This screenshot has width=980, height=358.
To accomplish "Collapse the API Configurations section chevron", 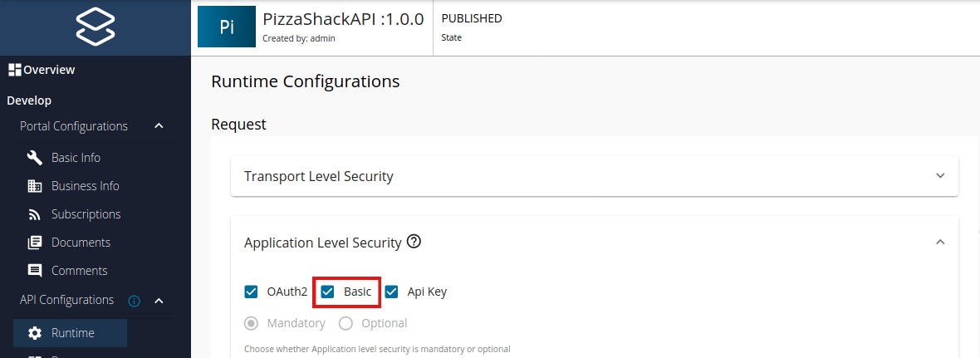I will tap(159, 301).
